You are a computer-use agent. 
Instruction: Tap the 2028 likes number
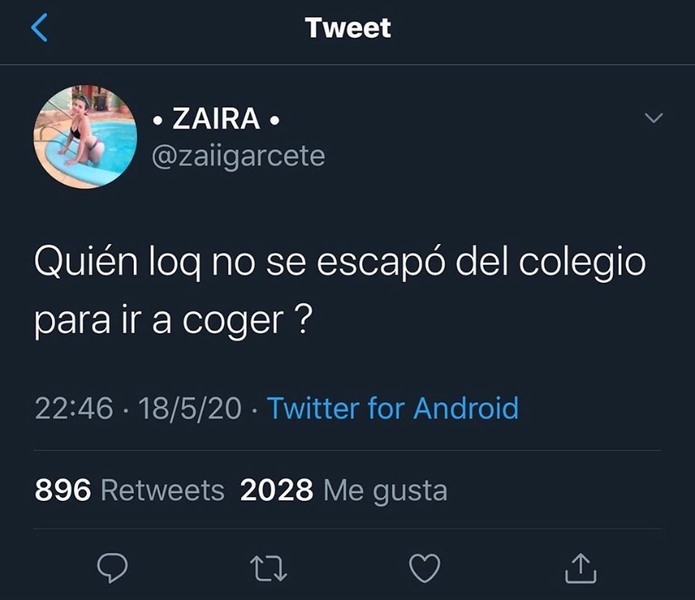277,490
